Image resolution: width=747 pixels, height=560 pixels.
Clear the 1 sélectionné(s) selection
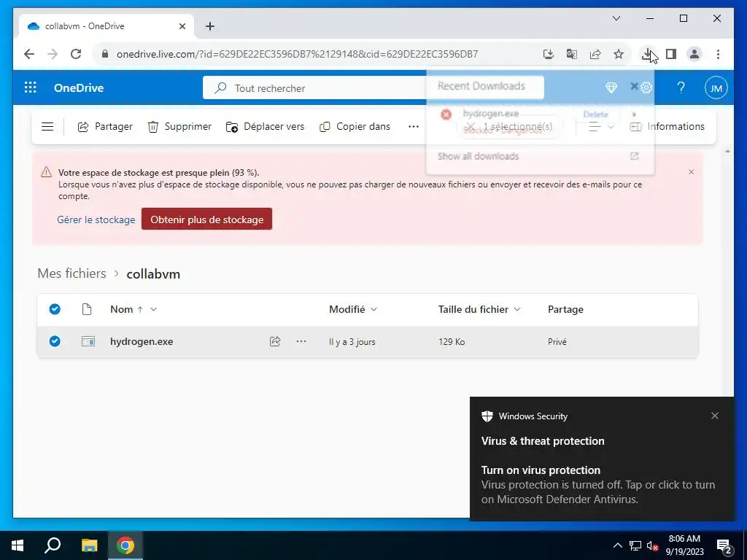click(471, 127)
